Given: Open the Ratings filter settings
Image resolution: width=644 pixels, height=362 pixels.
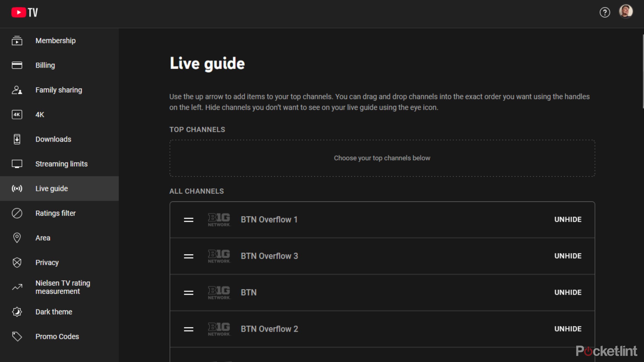Looking at the screenshot, I should (55, 213).
